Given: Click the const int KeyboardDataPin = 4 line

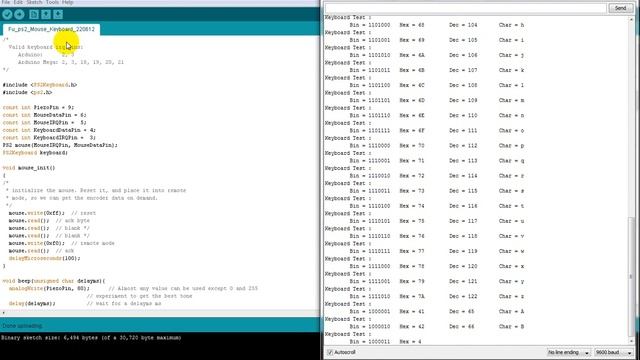Looking at the screenshot, I should point(49,130).
